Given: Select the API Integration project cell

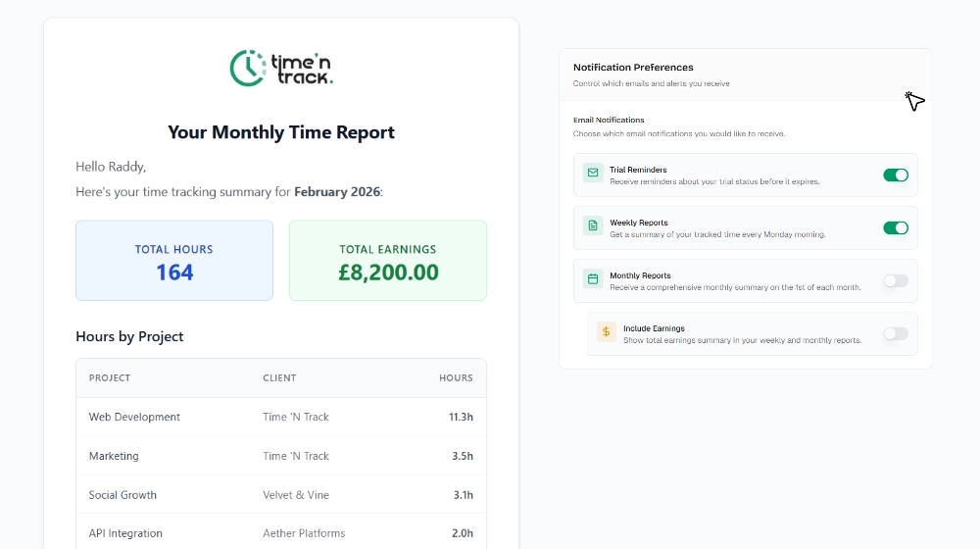Looking at the screenshot, I should [125, 533].
